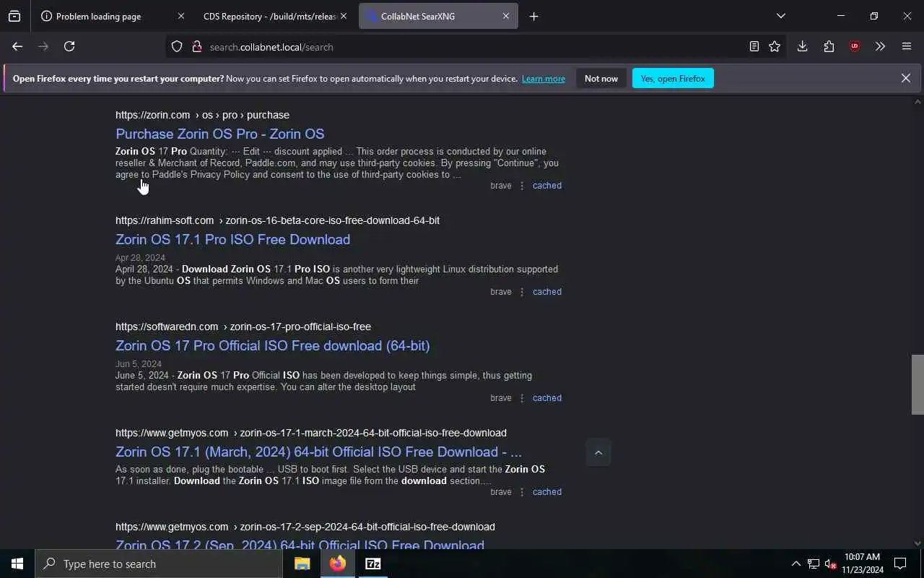The image size is (924, 578).
Task: Close the CDS Repository tab
Action: pos(344,16)
